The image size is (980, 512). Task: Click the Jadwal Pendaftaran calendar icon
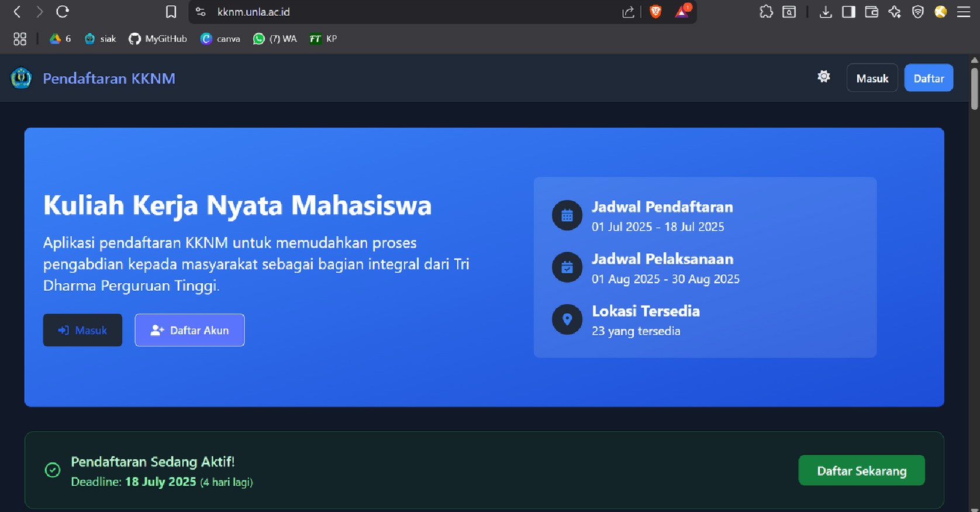(x=567, y=215)
